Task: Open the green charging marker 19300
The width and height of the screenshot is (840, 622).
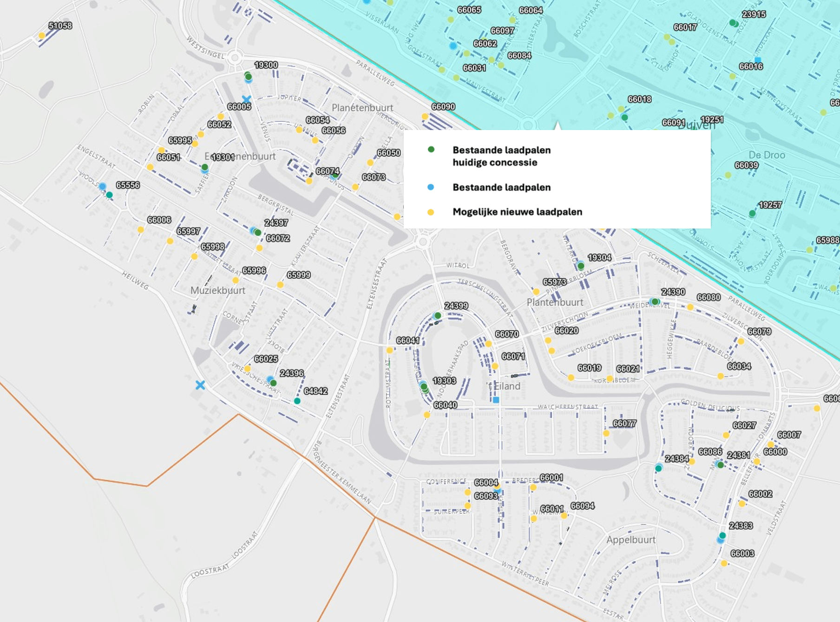Action: click(248, 76)
